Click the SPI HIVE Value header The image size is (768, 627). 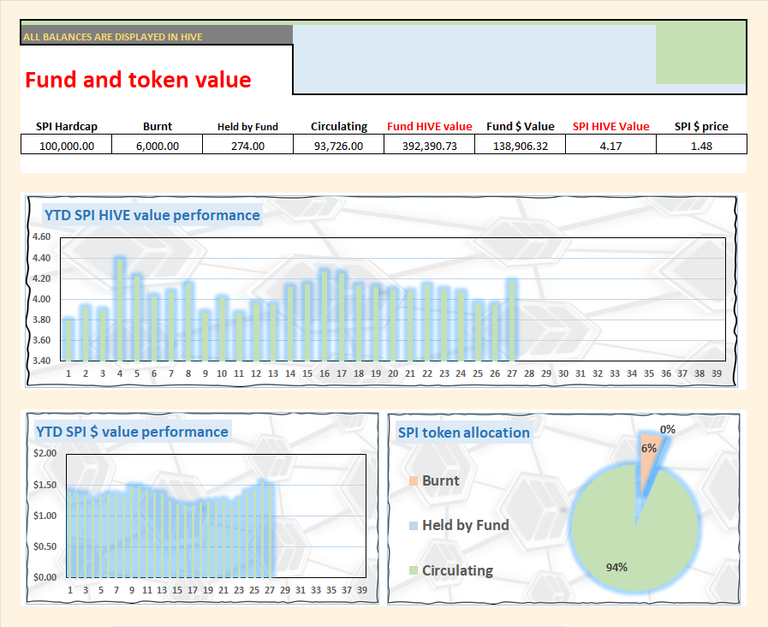(611, 126)
